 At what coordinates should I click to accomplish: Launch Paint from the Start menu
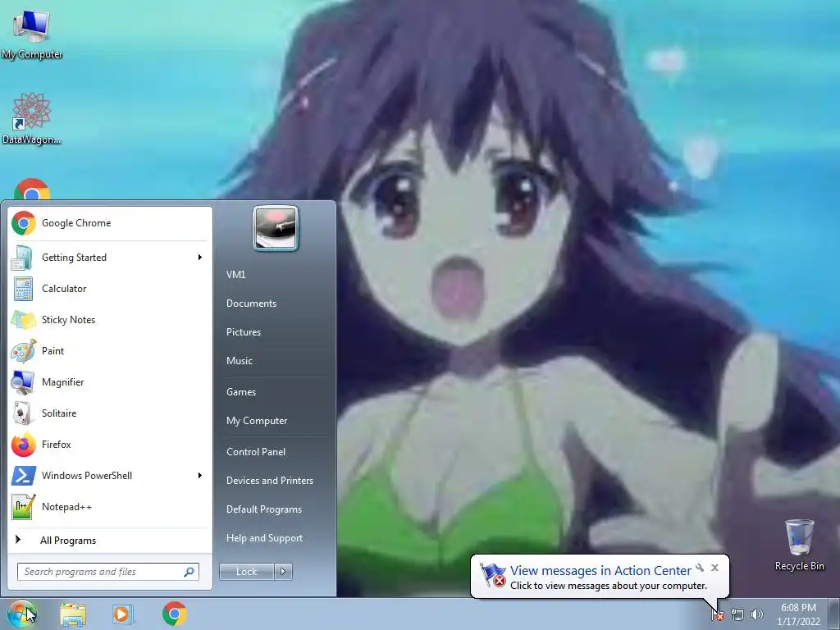(x=109, y=351)
